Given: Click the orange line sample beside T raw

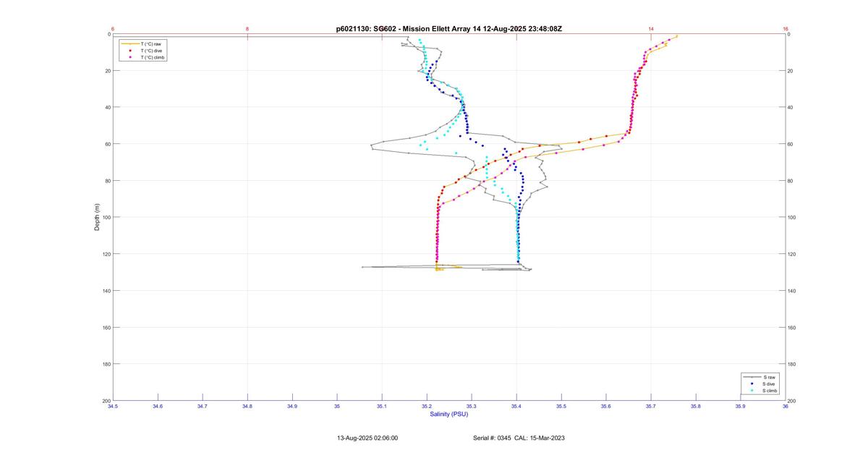Looking at the screenshot, I should (x=129, y=44).
